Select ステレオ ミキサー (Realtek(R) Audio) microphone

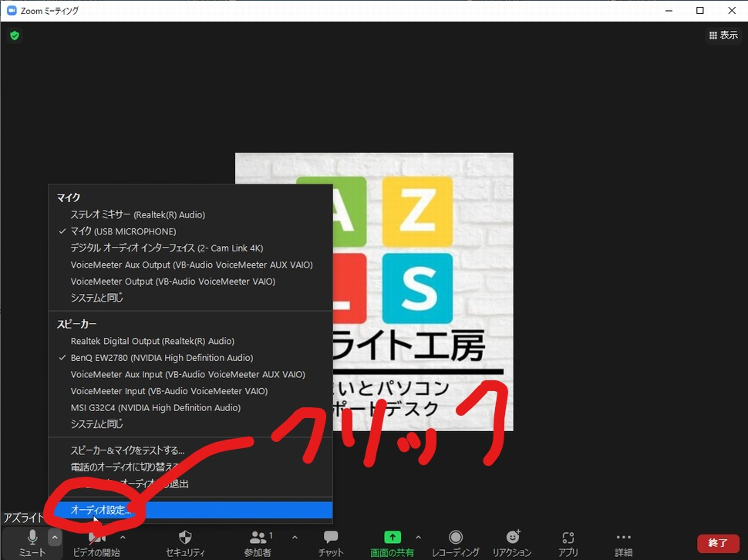190,214
